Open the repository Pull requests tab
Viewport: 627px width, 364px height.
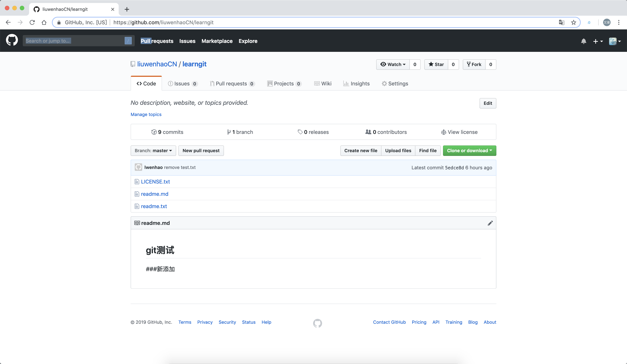click(232, 84)
